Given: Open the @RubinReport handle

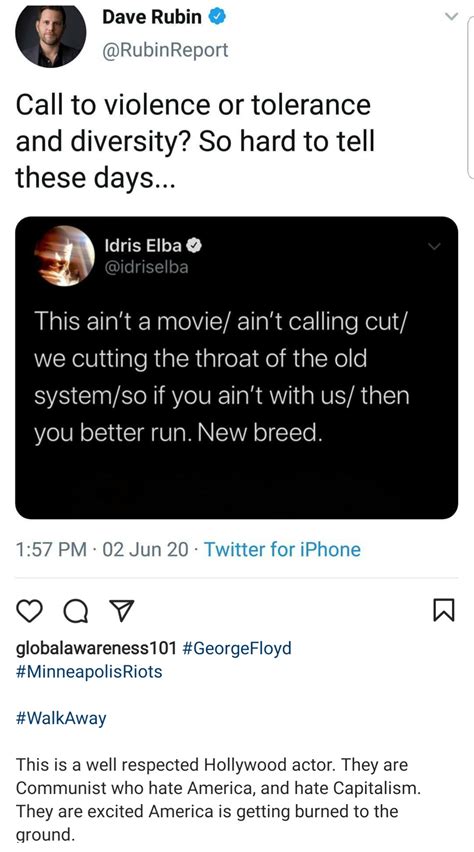Looking at the screenshot, I should 165,50.
